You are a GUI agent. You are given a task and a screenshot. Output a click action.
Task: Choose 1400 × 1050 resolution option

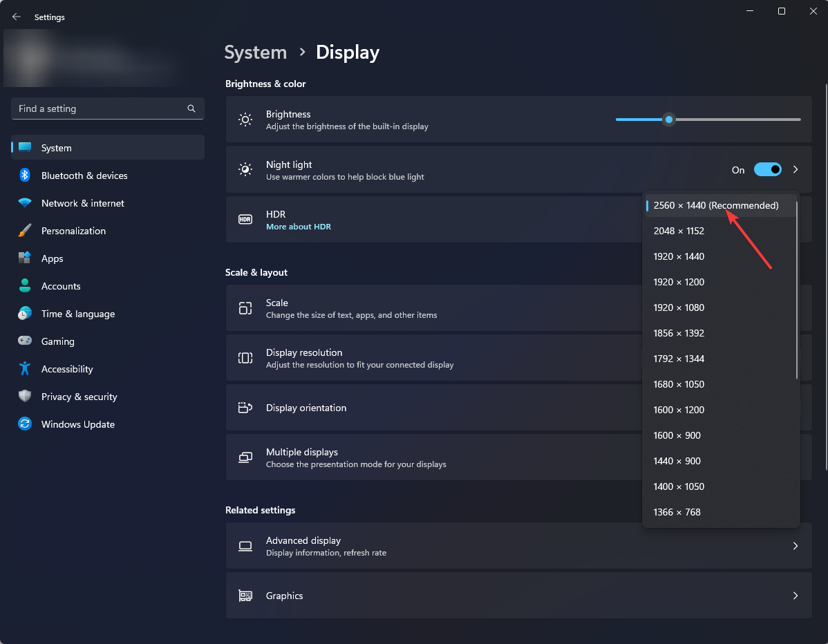[x=720, y=486]
